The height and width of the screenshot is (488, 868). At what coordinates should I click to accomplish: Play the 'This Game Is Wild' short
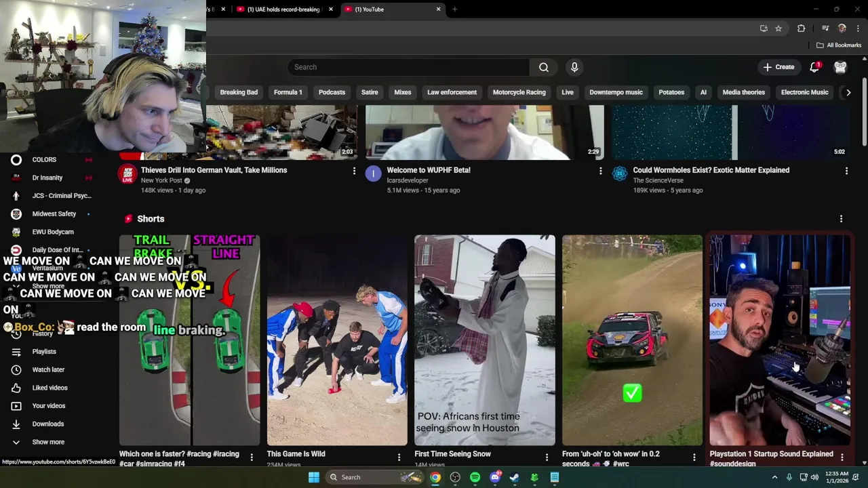pyautogui.click(x=337, y=340)
